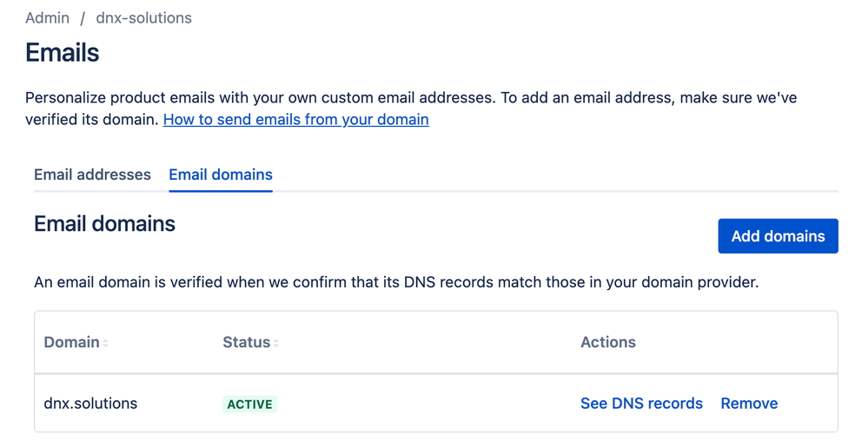Click the Status column header label
This screenshot has width=868, height=447.
click(246, 342)
